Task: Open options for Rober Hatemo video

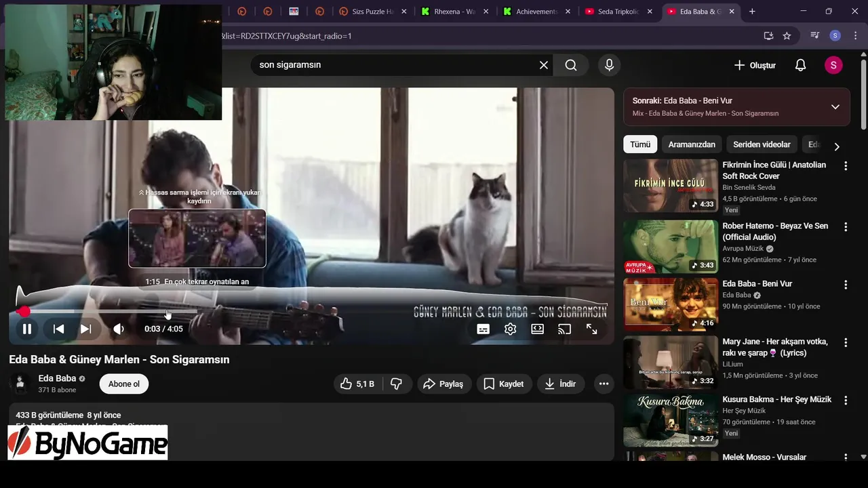Action: (845, 226)
